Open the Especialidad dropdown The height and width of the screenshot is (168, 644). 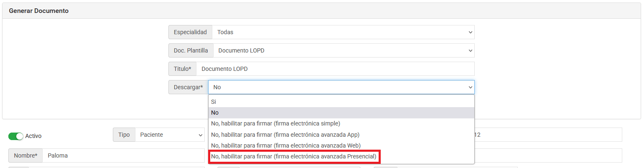pyautogui.click(x=343, y=32)
